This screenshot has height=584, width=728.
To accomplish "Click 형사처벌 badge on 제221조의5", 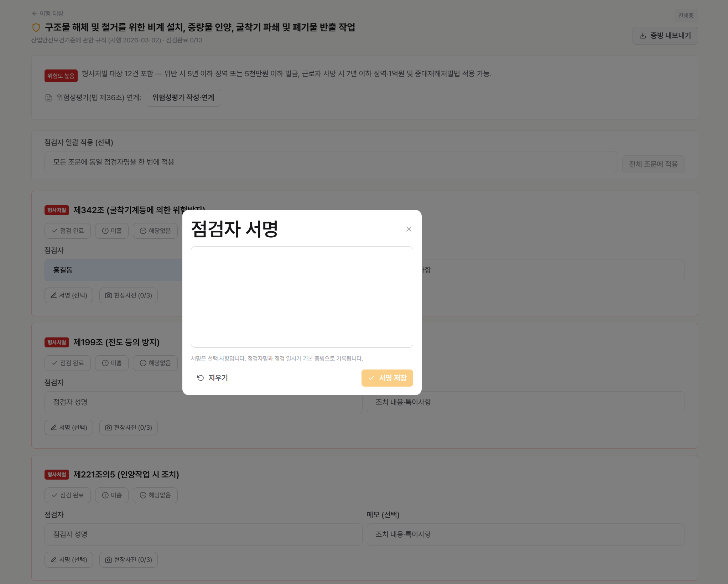I will point(57,475).
